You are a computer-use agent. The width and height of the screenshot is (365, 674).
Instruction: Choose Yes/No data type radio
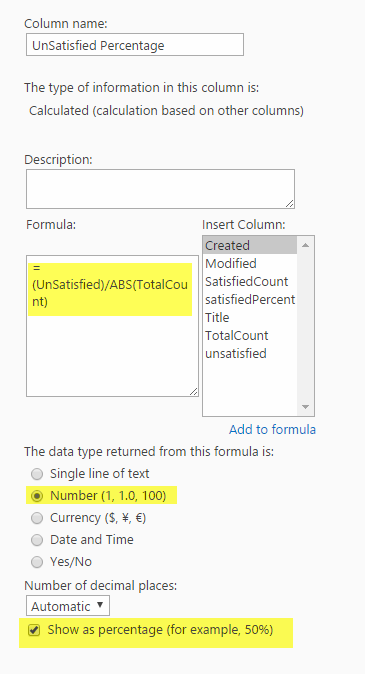coord(37,562)
